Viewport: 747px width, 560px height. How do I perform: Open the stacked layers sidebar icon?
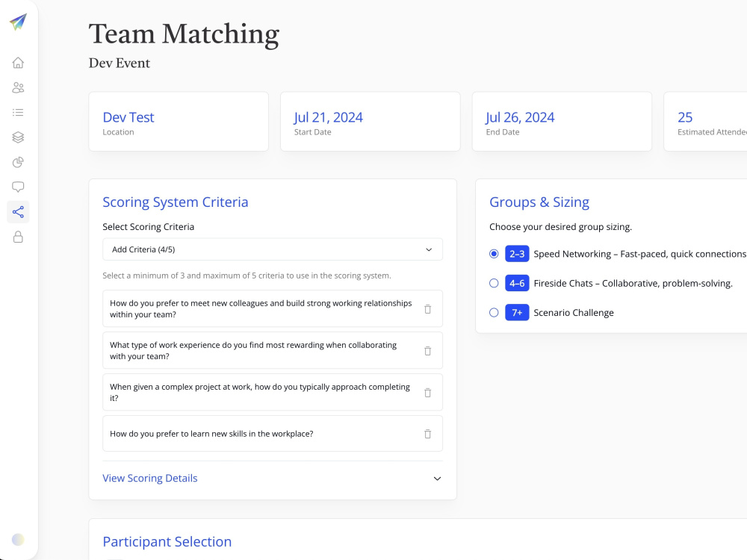pyautogui.click(x=18, y=137)
